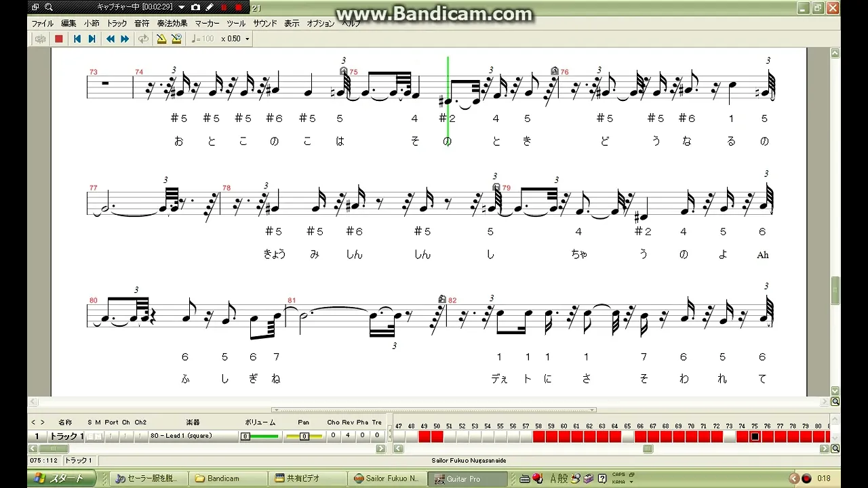Screen dimensions: 868x488
Task: Click zoom icon beside bar overview scrollbar
Action: [835, 449]
